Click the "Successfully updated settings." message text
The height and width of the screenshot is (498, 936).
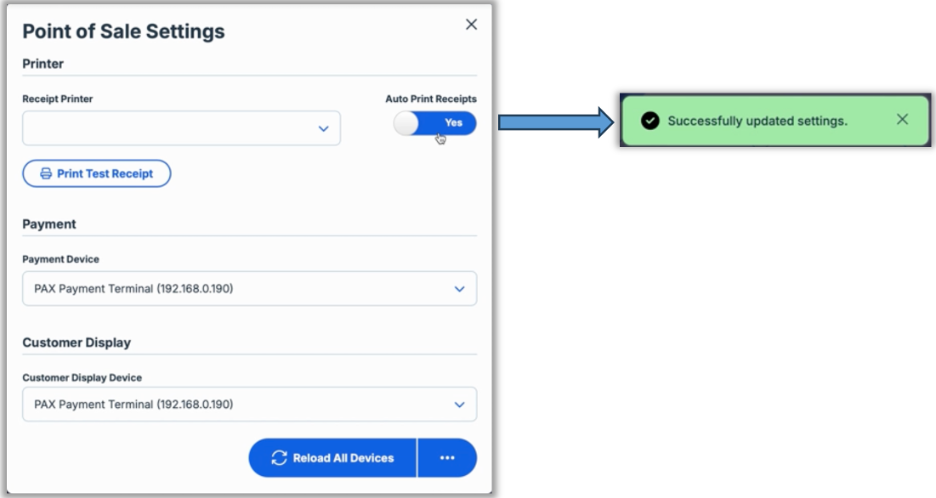click(757, 121)
